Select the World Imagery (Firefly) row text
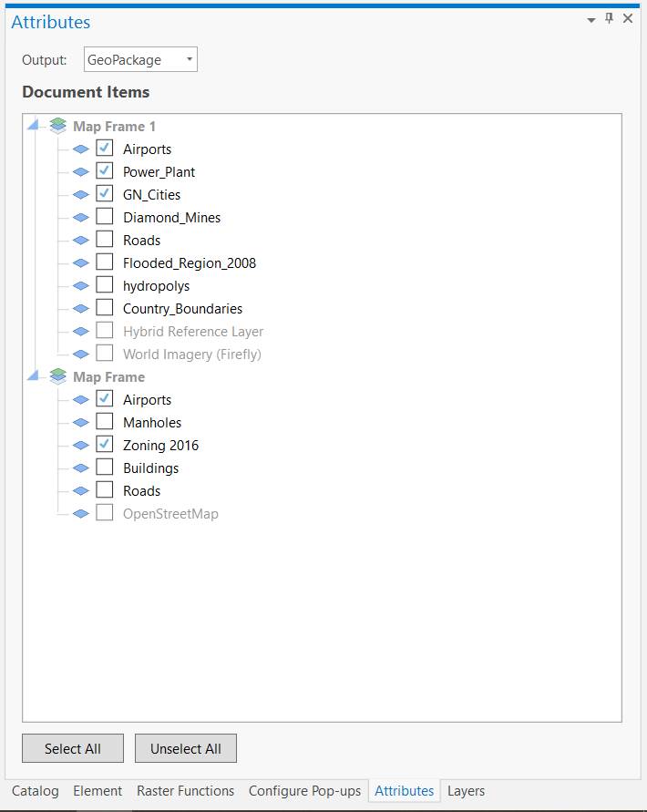 coord(192,355)
